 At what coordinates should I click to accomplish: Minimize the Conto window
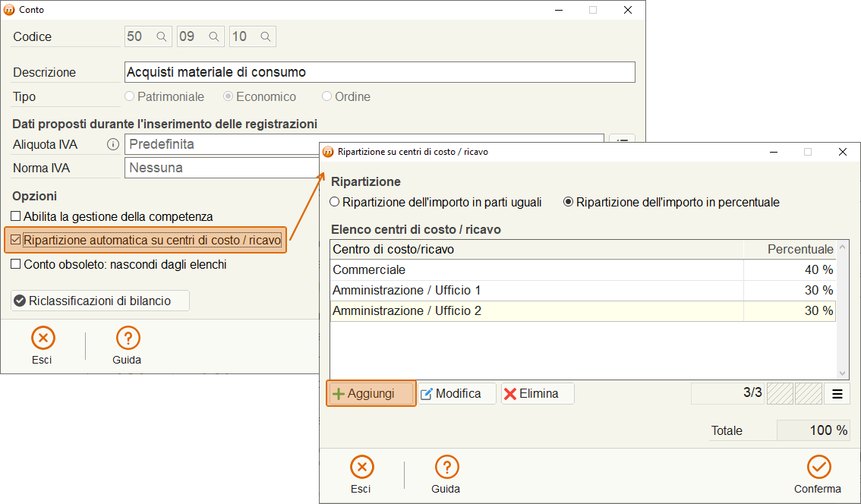pos(559,10)
